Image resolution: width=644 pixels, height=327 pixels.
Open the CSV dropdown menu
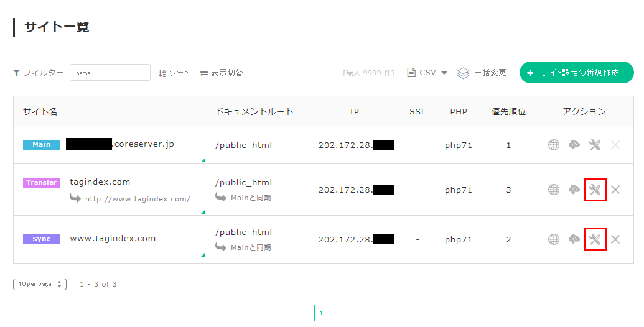click(428, 73)
